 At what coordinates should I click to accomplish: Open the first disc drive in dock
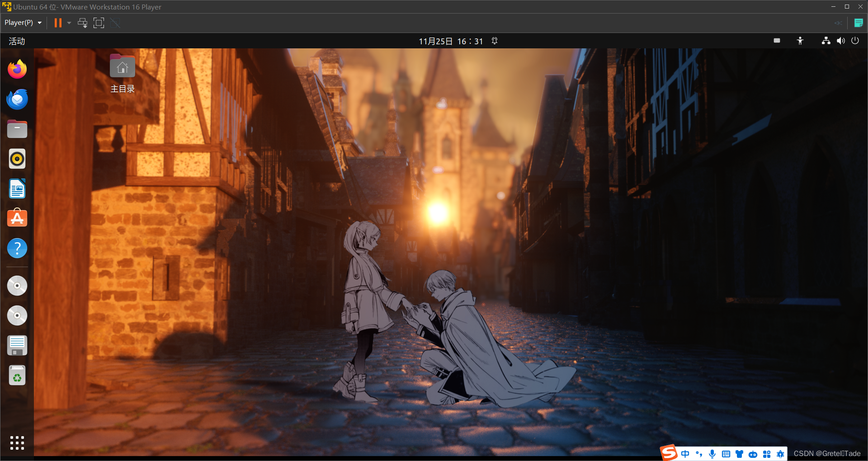(x=17, y=286)
